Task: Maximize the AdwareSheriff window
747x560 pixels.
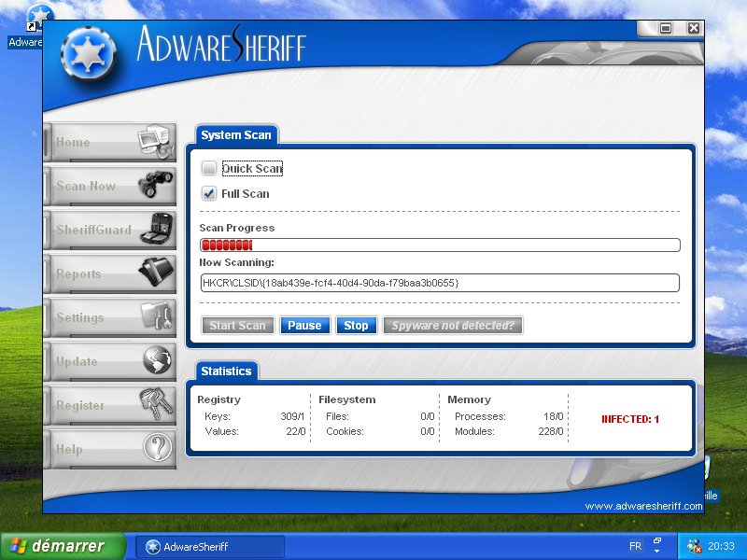Action: click(x=666, y=28)
